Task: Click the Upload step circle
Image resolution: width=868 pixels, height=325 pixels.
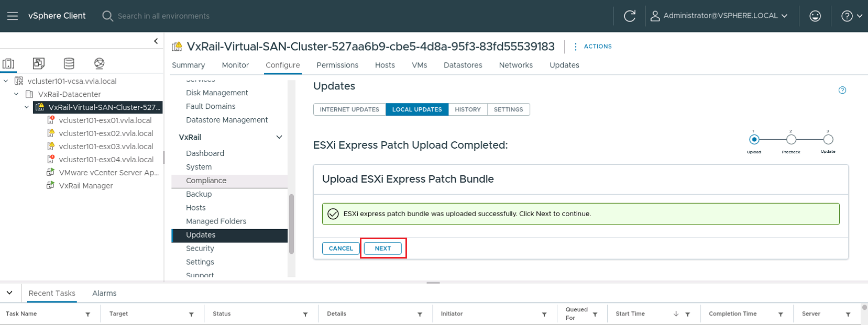Action: coord(754,140)
